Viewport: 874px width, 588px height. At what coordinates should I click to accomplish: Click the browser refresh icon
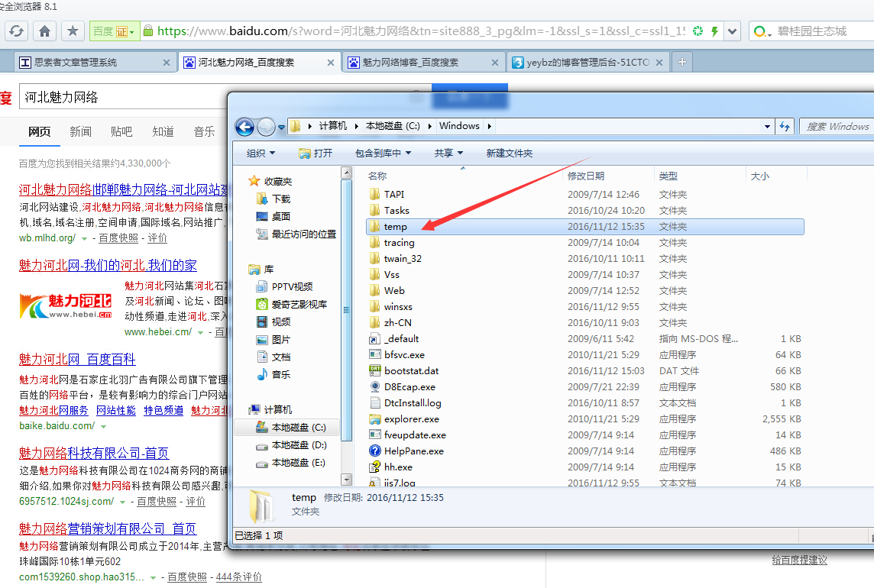click(x=17, y=31)
